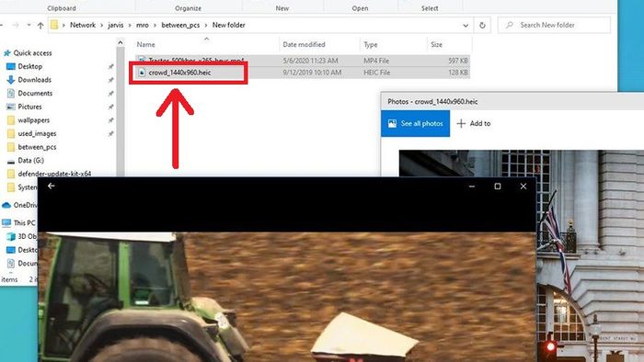Click pin icon next to Downloads
Screen dimensions: 644x362
111,80
